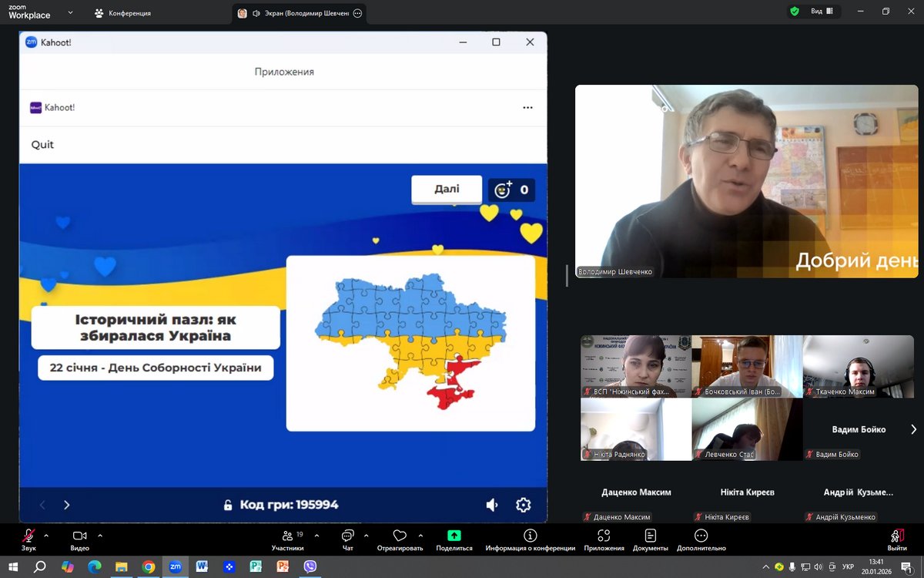Open the Apps (Приложения) toolbar icon

click(604, 536)
